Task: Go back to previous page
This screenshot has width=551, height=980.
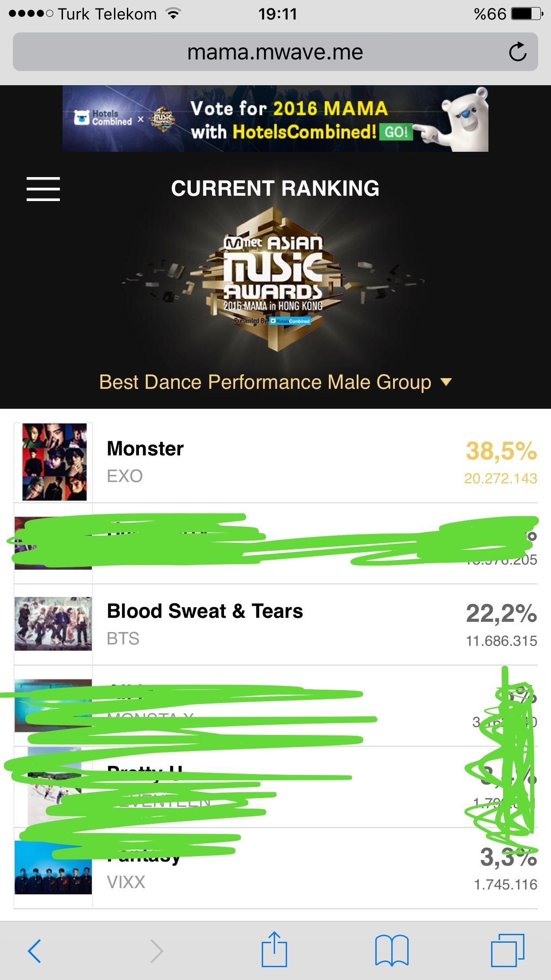Action: pyautogui.click(x=35, y=951)
